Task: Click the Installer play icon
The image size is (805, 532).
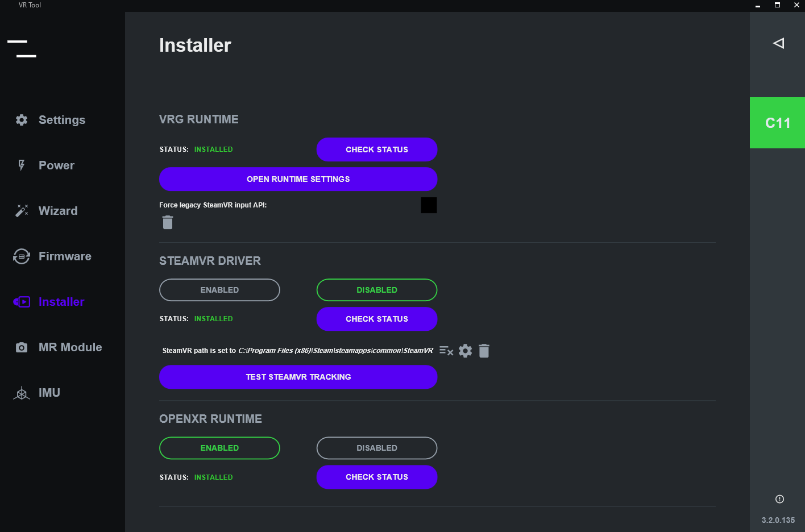Action: coord(22,302)
